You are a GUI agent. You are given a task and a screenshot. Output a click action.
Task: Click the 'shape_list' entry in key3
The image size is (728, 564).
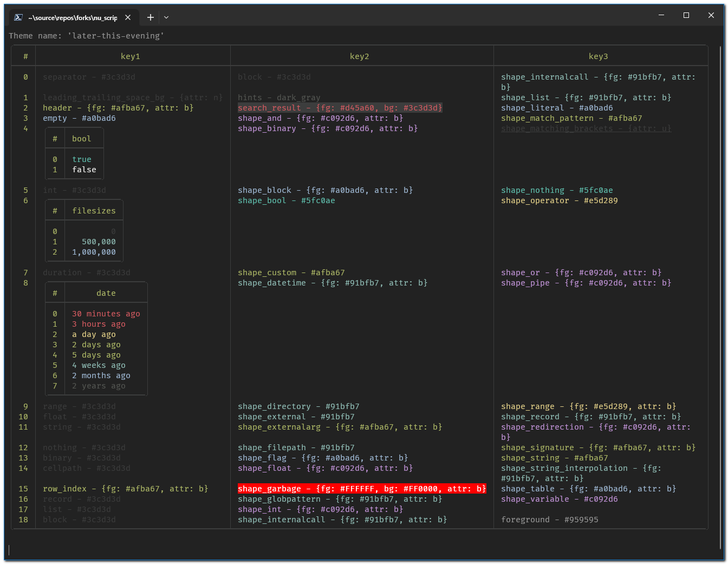586,98
